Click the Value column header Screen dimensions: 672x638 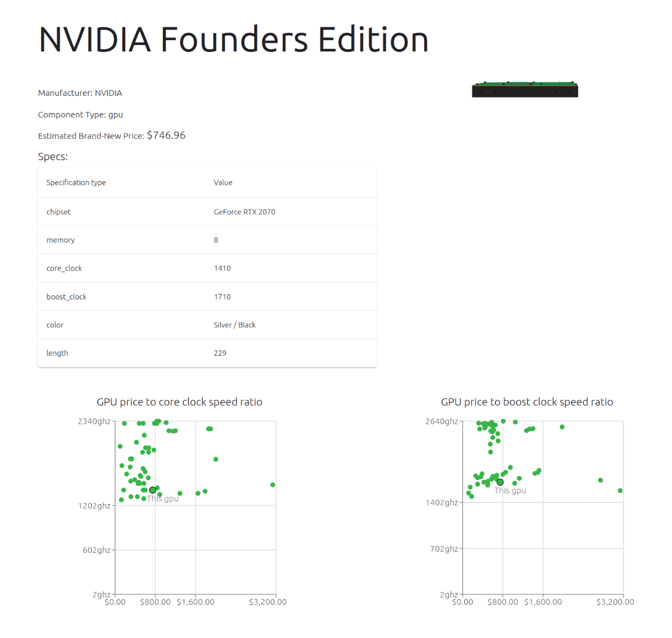click(x=223, y=183)
